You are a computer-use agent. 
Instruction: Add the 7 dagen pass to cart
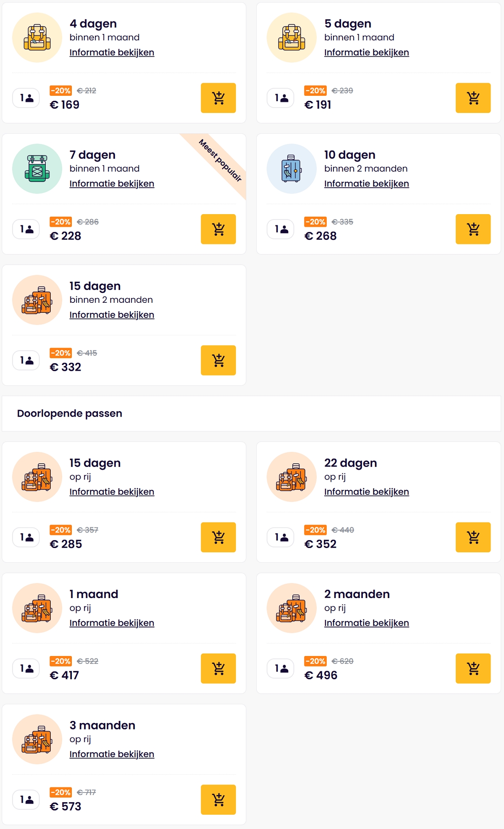click(x=218, y=229)
